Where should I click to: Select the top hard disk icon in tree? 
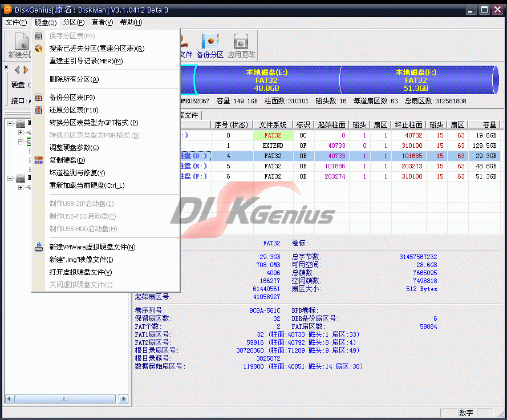21,123
